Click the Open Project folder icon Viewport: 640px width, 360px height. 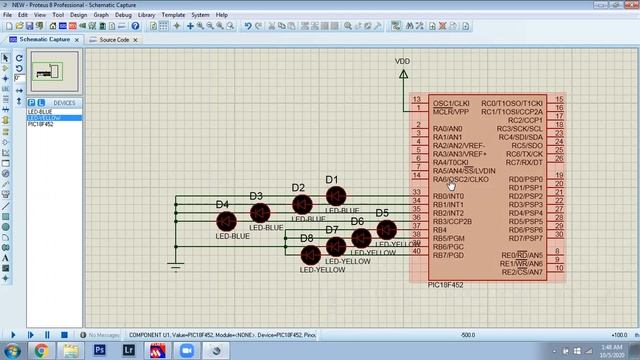(19, 26)
